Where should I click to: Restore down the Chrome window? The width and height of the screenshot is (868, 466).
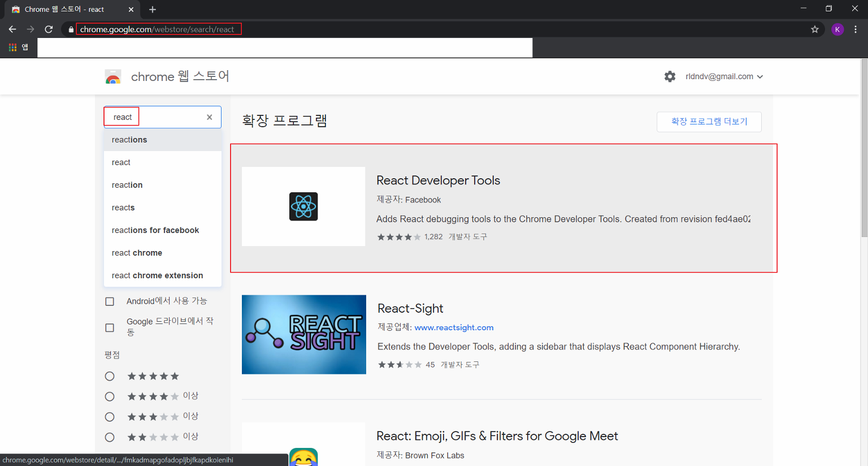(x=828, y=8)
